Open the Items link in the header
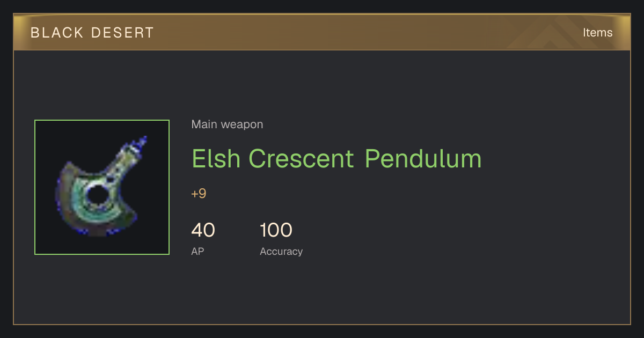Image resolution: width=644 pixels, height=338 pixels. tap(597, 32)
